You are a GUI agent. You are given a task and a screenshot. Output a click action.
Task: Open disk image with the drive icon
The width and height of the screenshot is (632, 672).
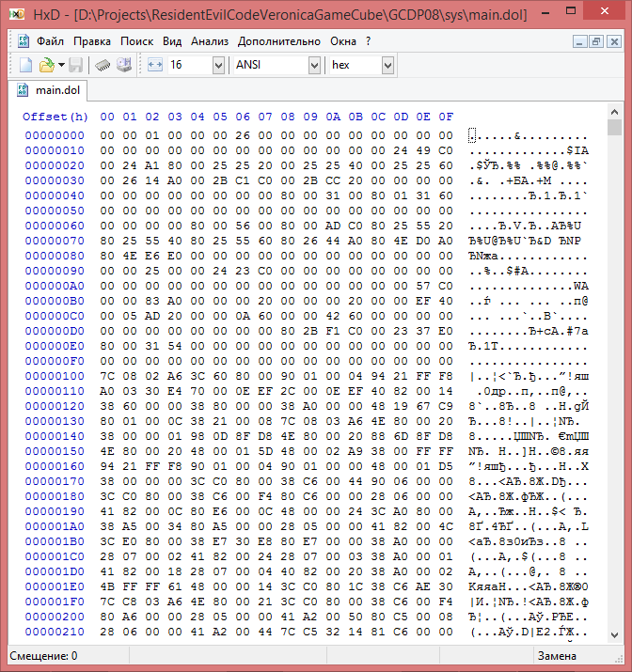tap(124, 65)
